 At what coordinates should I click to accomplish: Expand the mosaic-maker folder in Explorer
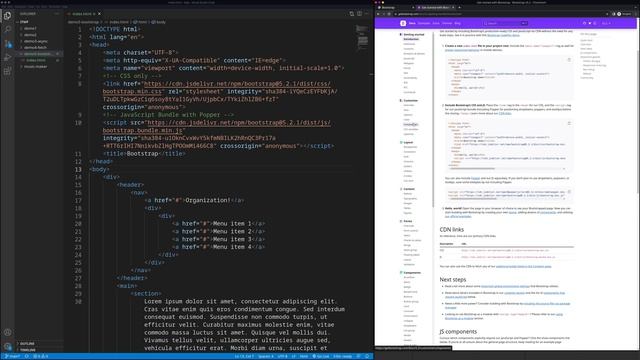35,67
